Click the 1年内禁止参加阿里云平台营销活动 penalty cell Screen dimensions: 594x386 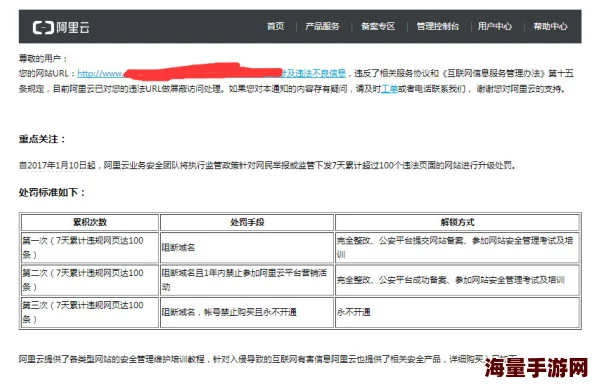tap(247, 280)
